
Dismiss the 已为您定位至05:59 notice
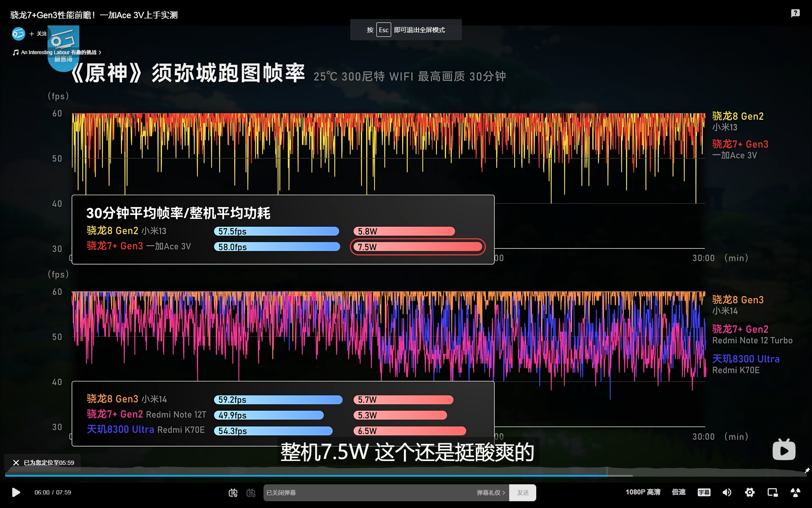click(16, 463)
